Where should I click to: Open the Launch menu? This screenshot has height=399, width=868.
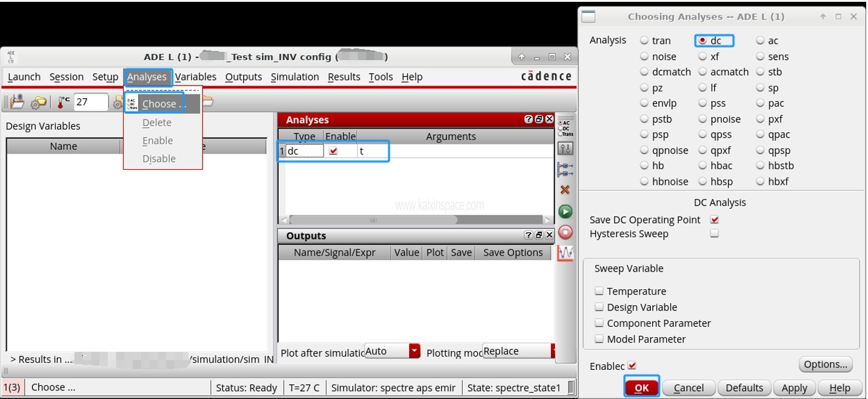pyautogui.click(x=24, y=77)
